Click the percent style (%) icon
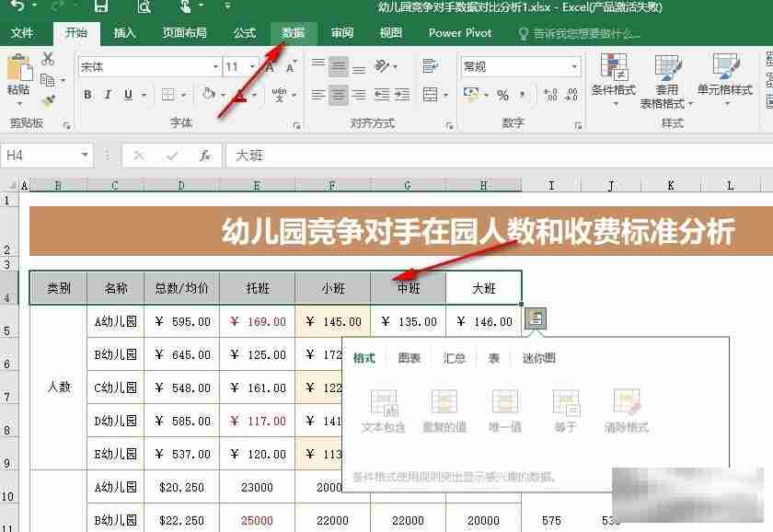Image resolution: width=773 pixels, height=532 pixels. tap(502, 95)
